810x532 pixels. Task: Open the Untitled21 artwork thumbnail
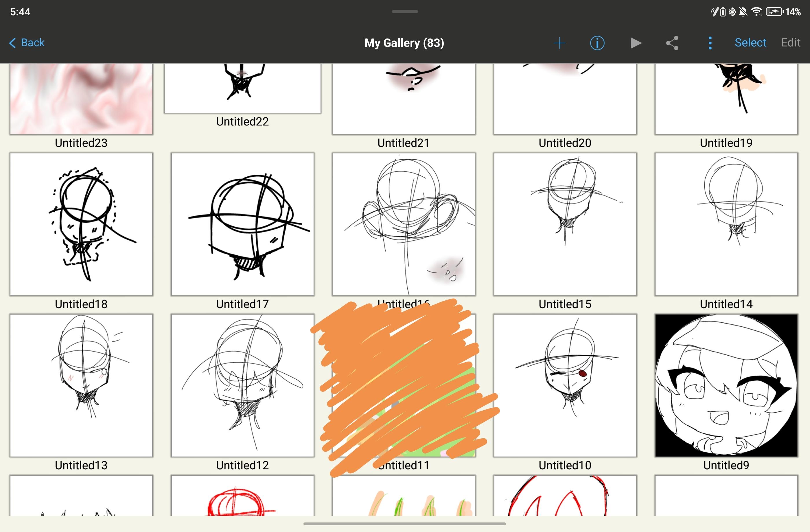[404, 99]
